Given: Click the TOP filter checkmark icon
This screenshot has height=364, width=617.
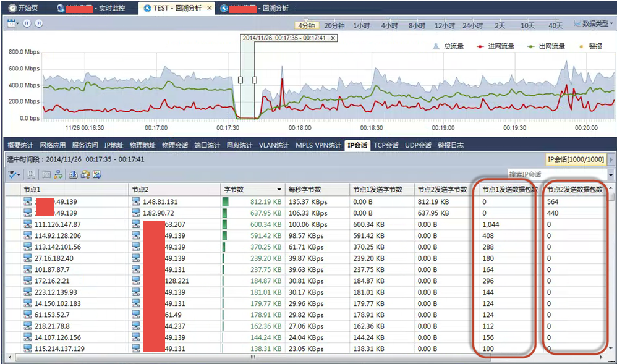Looking at the screenshot, I should click(13, 175).
